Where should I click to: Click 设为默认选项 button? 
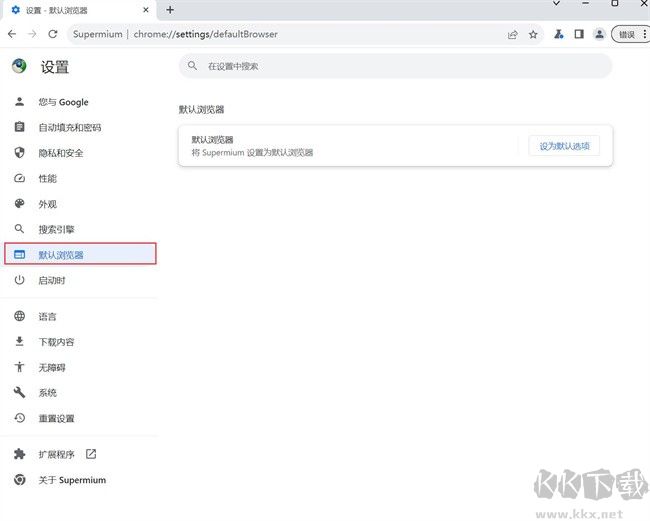point(564,146)
